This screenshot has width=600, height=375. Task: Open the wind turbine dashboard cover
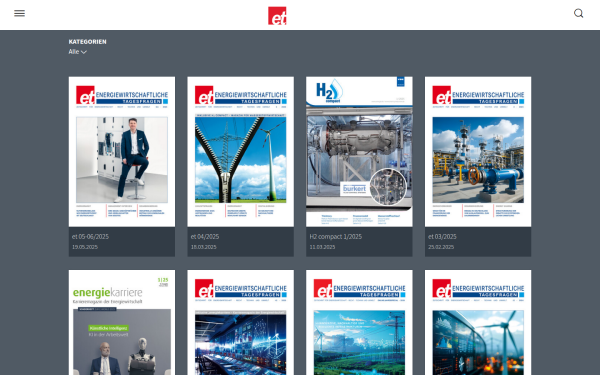click(478, 323)
